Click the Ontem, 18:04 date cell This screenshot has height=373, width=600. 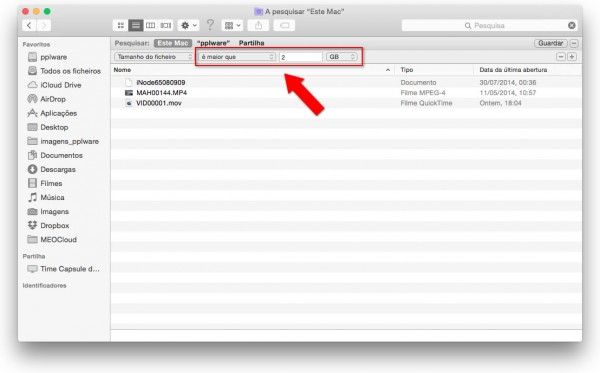click(501, 103)
